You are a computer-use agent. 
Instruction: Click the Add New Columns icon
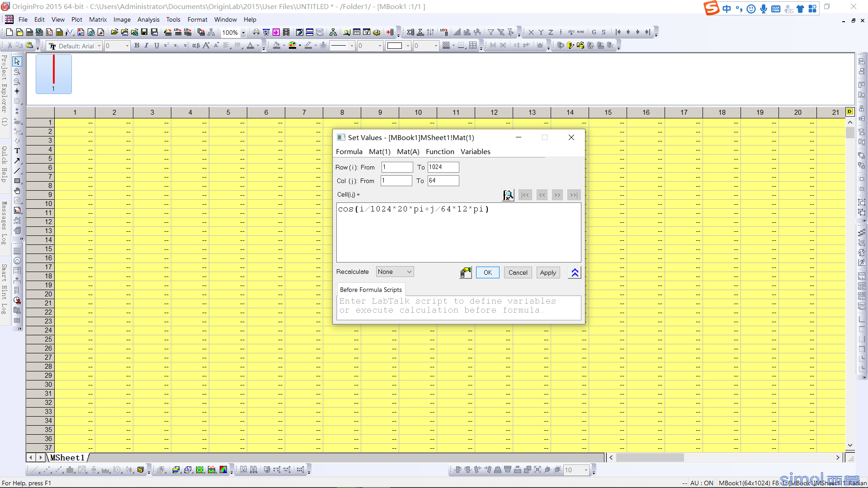390,32
